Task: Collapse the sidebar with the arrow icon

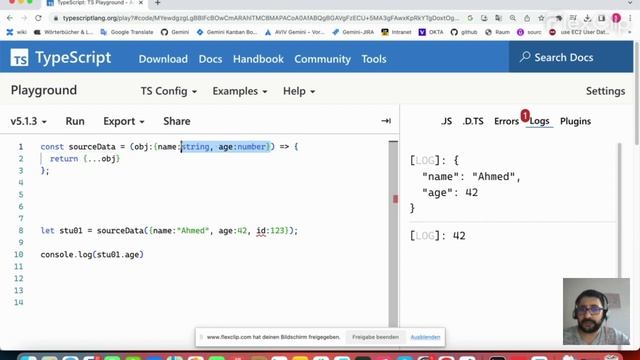Action: click(386, 121)
